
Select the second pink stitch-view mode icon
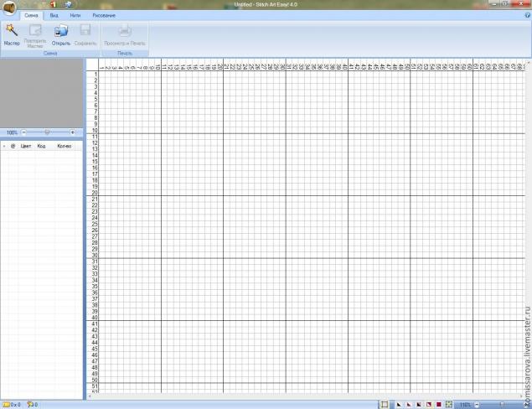click(x=409, y=404)
